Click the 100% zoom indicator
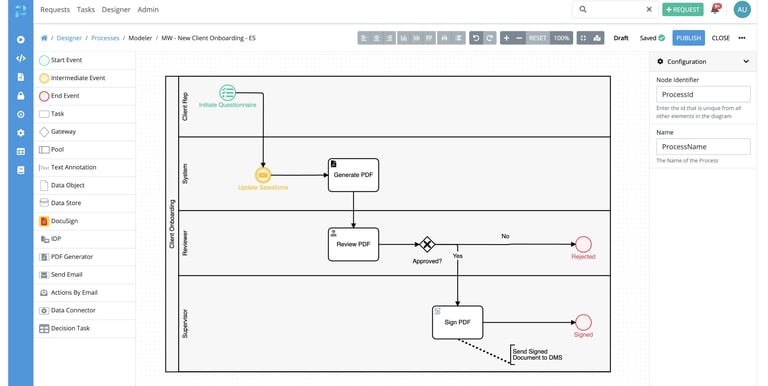 [561, 38]
